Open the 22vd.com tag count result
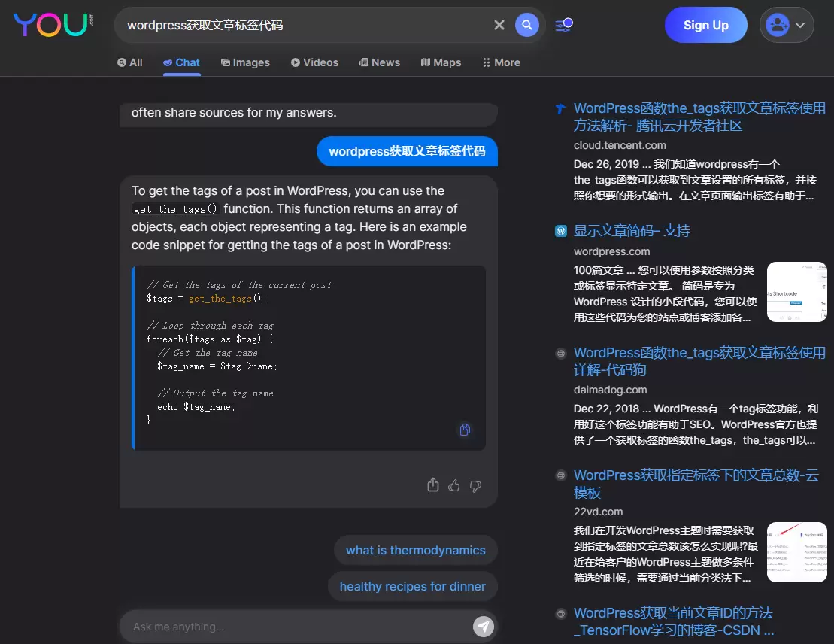 [x=696, y=484]
